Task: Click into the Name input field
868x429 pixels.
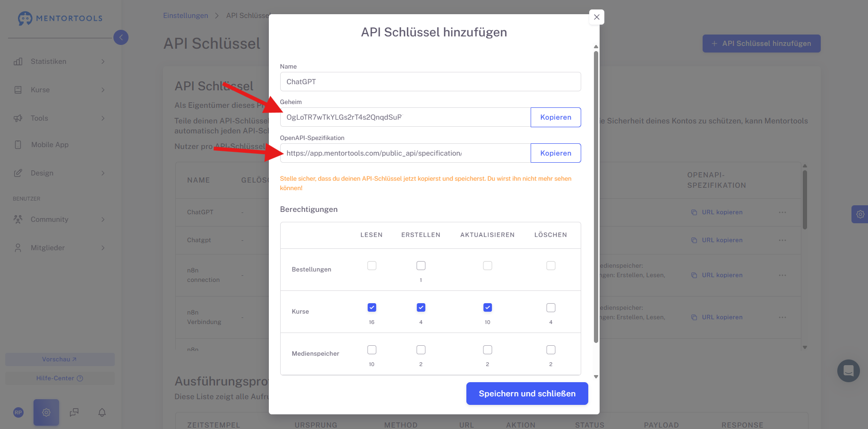Action: point(430,82)
